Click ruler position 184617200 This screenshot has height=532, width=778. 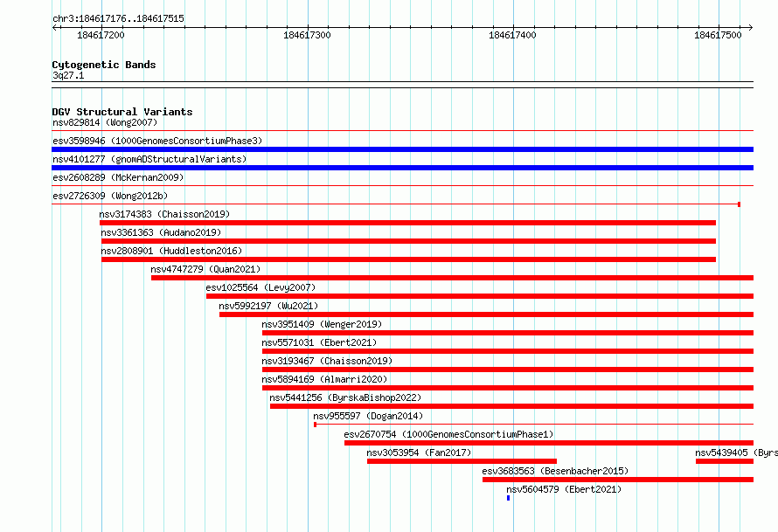pos(101,35)
